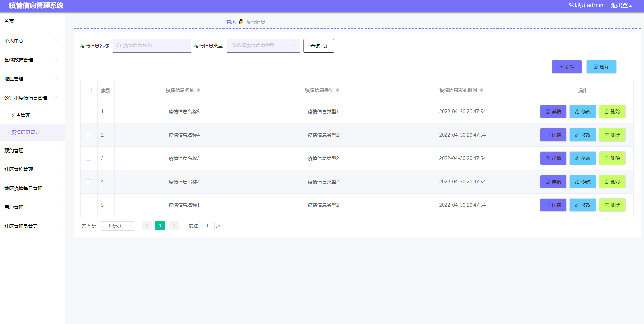Click the trash icon on the top 删除 button
Screen dimensions: 644x324
pos(596,67)
